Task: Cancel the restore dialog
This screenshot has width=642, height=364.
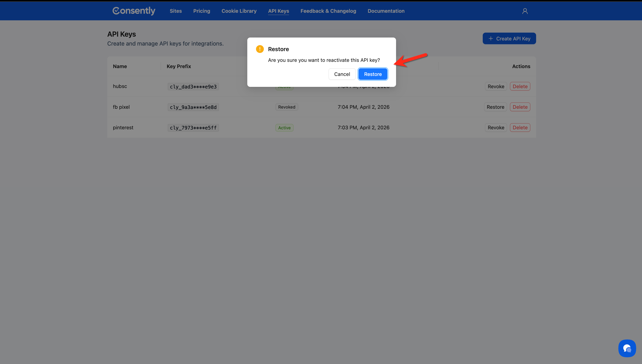Action: click(x=342, y=74)
